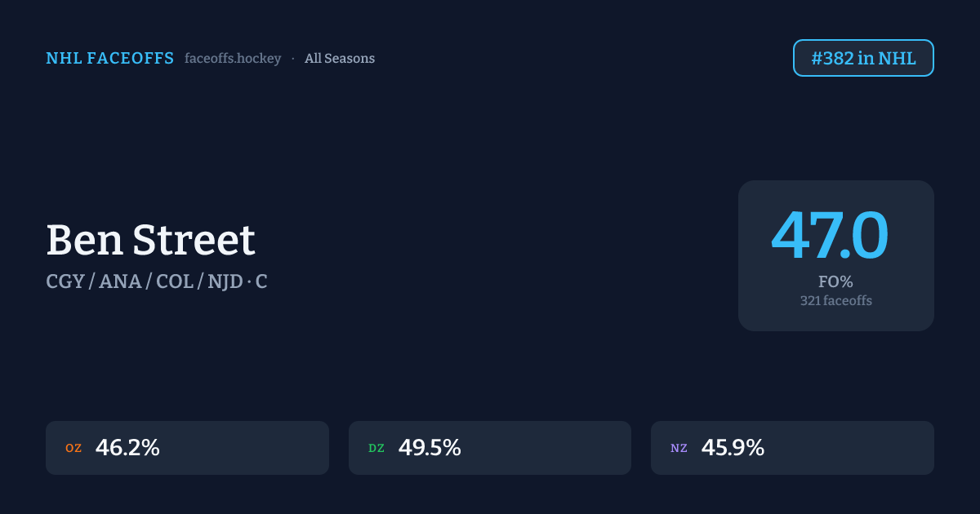This screenshot has height=514, width=980.
Task: Select the All Seasons label
Action: 340,59
